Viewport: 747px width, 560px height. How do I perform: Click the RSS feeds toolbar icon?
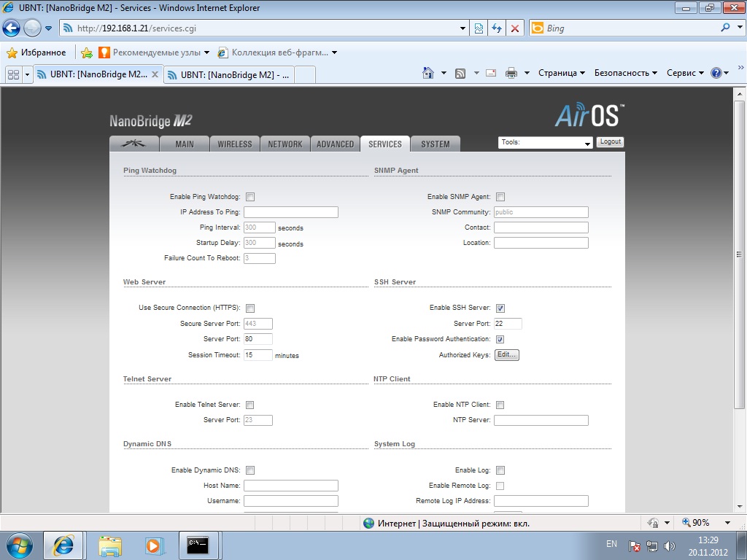(x=460, y=73)
